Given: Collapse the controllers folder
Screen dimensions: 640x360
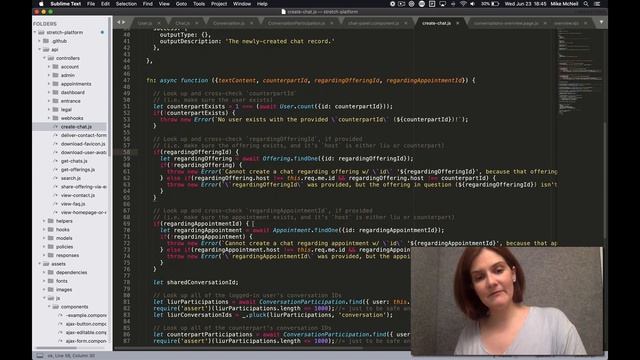Looking at the screenshot, I should [x=44, y=58].
